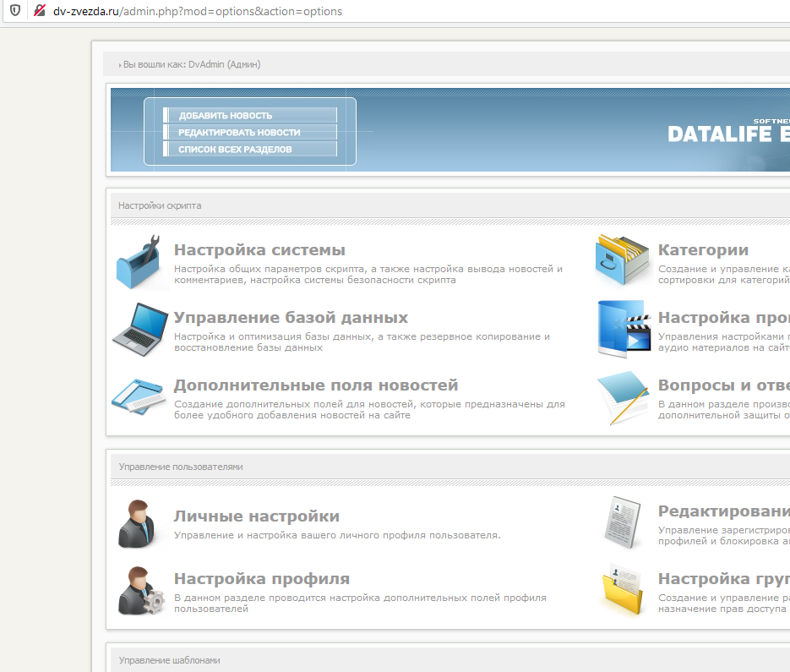This screenshot has height=672, width=790.
Task: Click the Личные настройки link
Action: click(x=257, y=516)
